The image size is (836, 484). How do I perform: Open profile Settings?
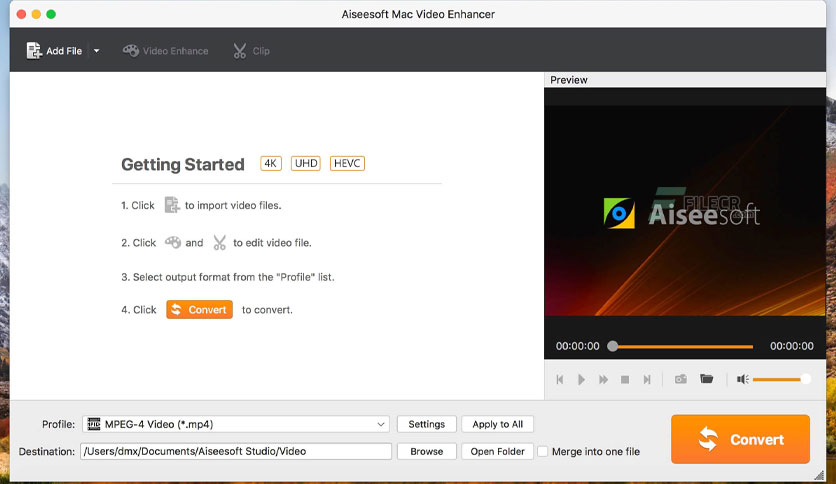tap(427, 424)
